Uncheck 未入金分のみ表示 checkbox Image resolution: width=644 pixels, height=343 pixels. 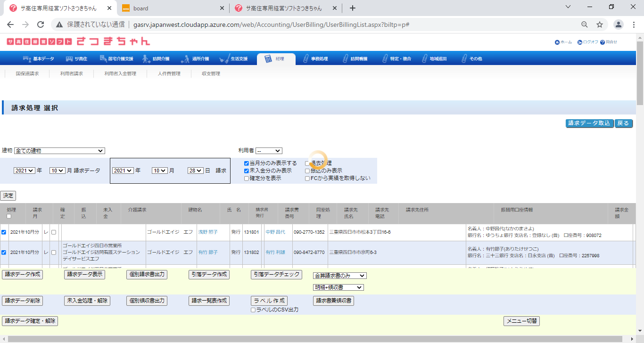247,171
